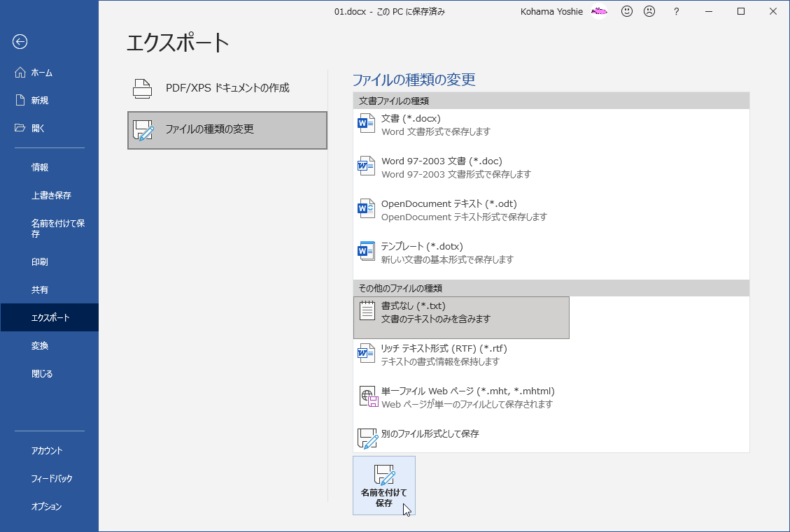Click the PDF/XPS ドキュメントの作成 label
790x532 pixels.
227,88
